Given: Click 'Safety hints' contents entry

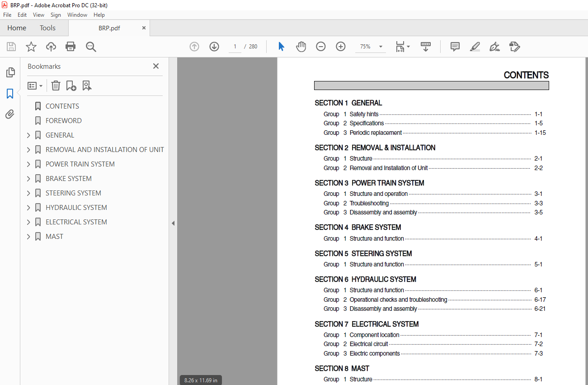Looking at the screenshot, I should (x=364, y=114).
